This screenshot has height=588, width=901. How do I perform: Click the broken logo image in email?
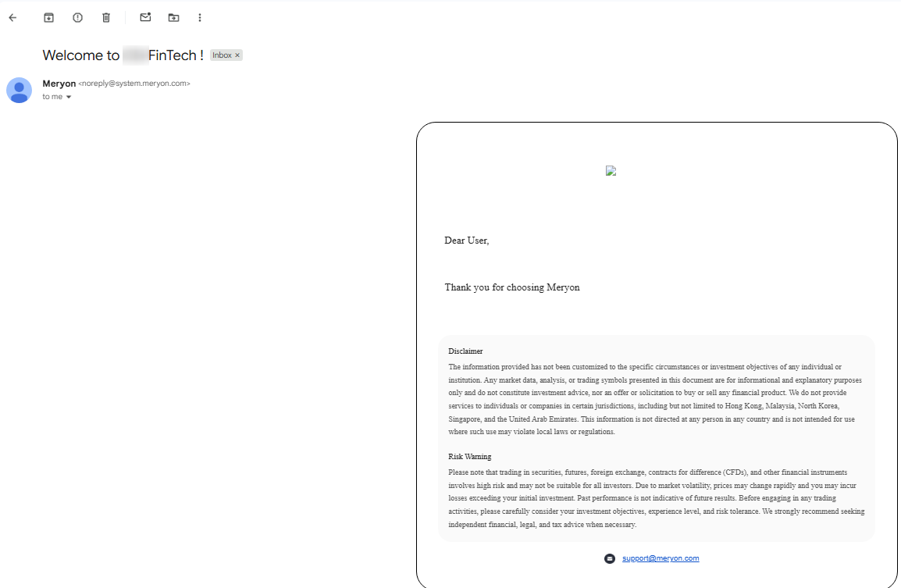point(611,171)
